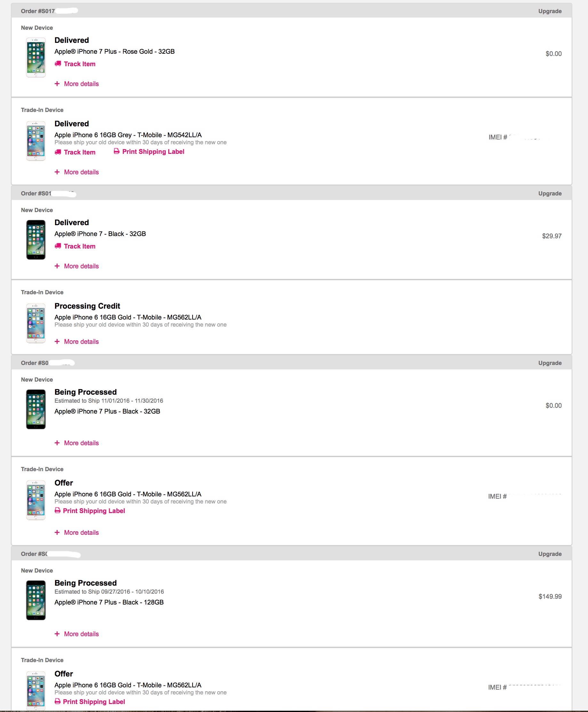Click printer icon on bottom Offer trade-in
Screen dimensions: 588x712
[x=58, y=701]
